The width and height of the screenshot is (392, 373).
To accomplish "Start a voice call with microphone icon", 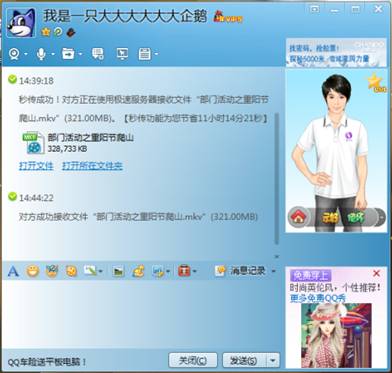I will [41, 54].
